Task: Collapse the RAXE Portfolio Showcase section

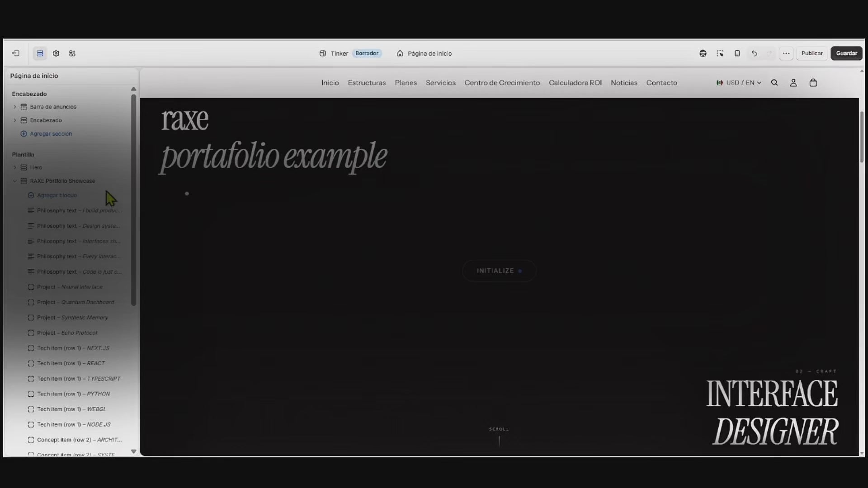Action: pyautogui.click(x=15, y=181)
